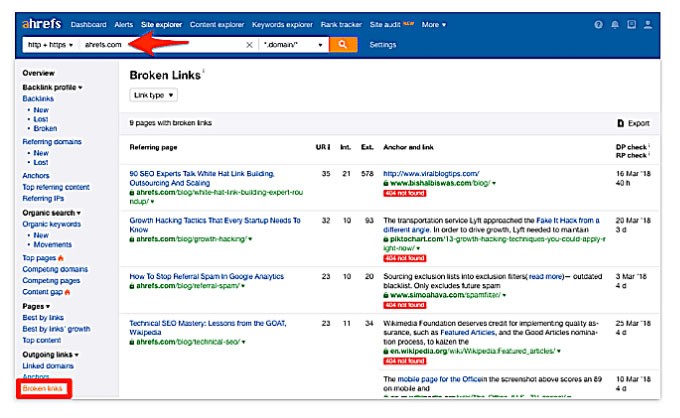
Task: Click the Settings link
Action: click(x=382, y=45)
